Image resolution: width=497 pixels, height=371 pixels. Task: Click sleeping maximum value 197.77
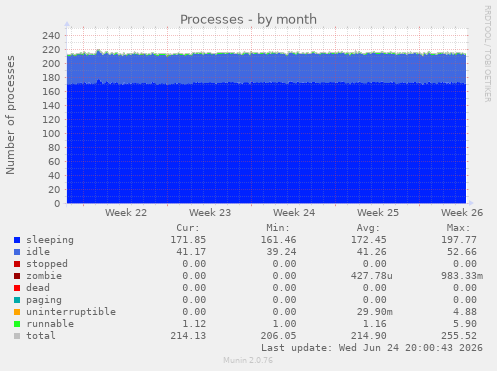click(x=459, y=240)
